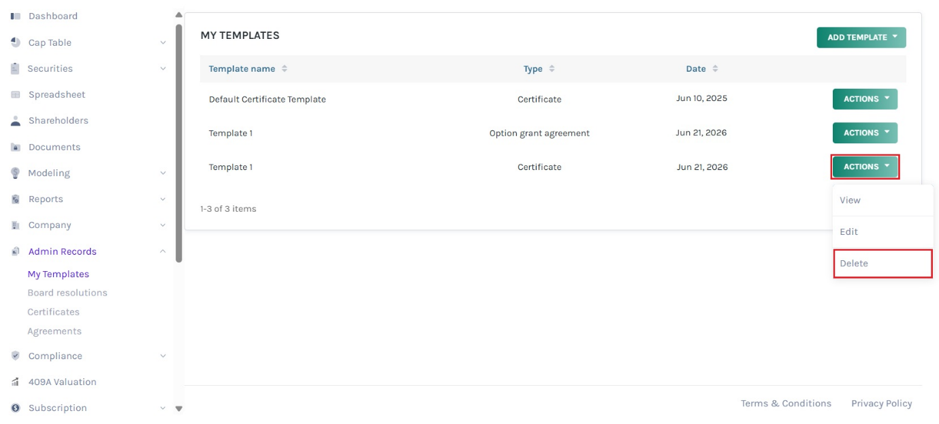Click the Reports sidebar icon

(16, 199)
